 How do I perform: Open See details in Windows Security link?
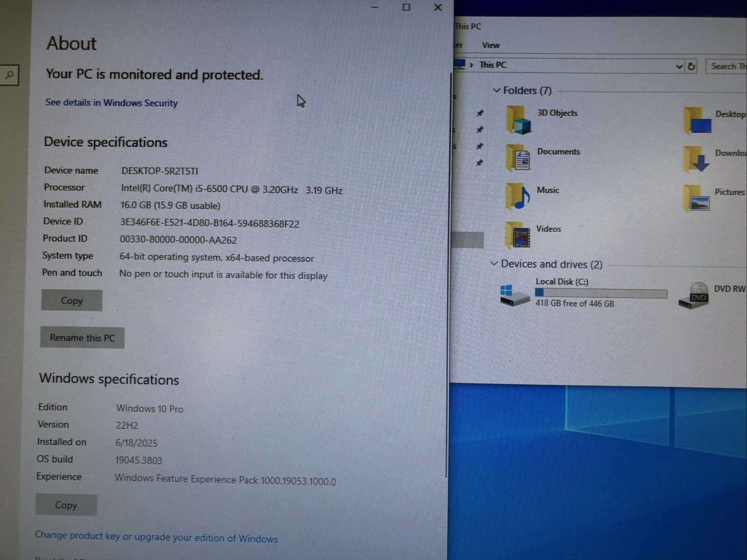[x=111, y=103]
